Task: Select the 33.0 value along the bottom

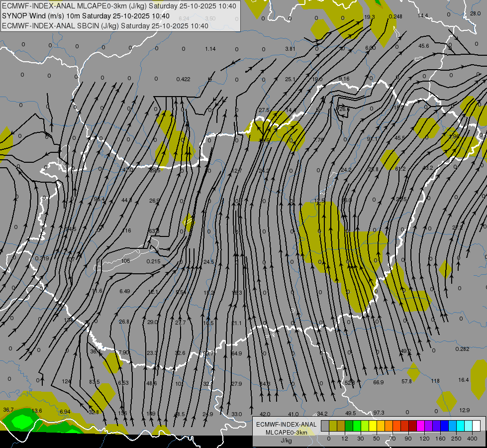Action: (x=237, y=414)
